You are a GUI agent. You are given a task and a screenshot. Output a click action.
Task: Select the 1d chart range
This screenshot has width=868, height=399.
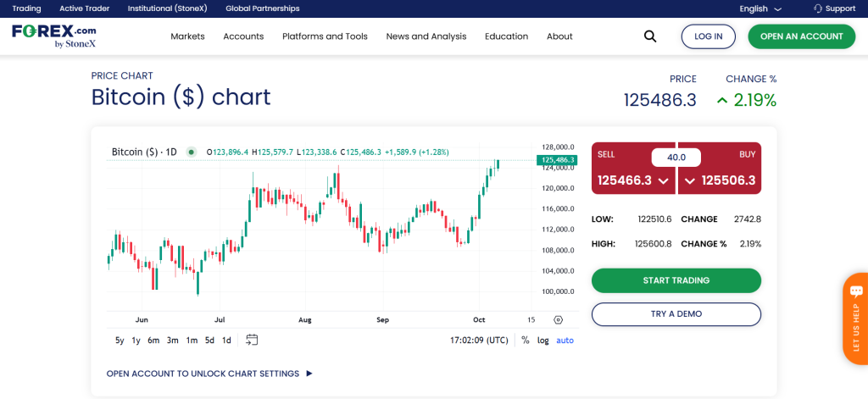pyautogui.click(x=226, y=341)
